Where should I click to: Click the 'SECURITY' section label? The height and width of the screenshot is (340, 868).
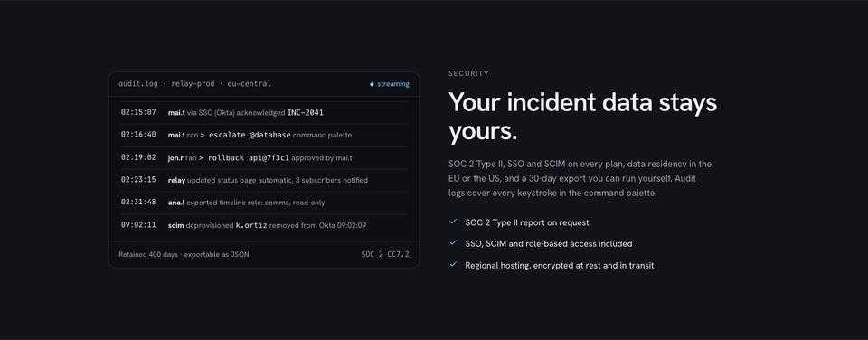point(468,73)
